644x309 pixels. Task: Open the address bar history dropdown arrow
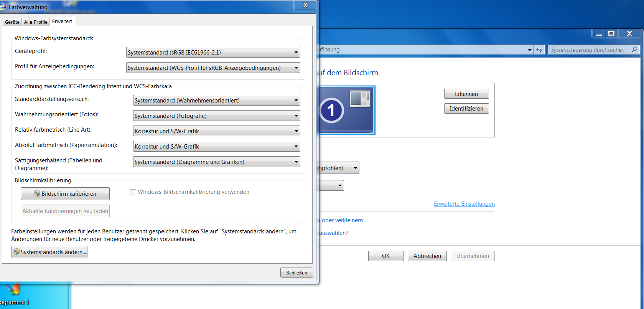click(x=530, y=50)
